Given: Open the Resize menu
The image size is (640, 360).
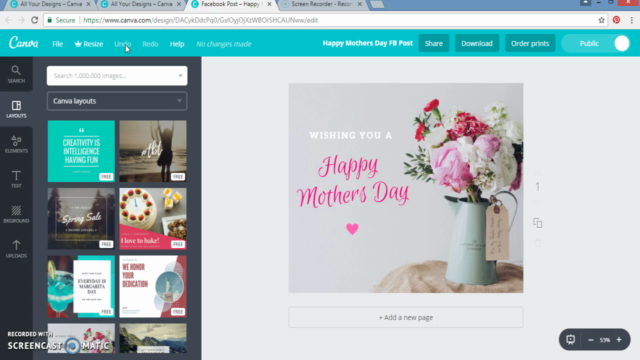Looking at the screenshot, I should [89, 44].
